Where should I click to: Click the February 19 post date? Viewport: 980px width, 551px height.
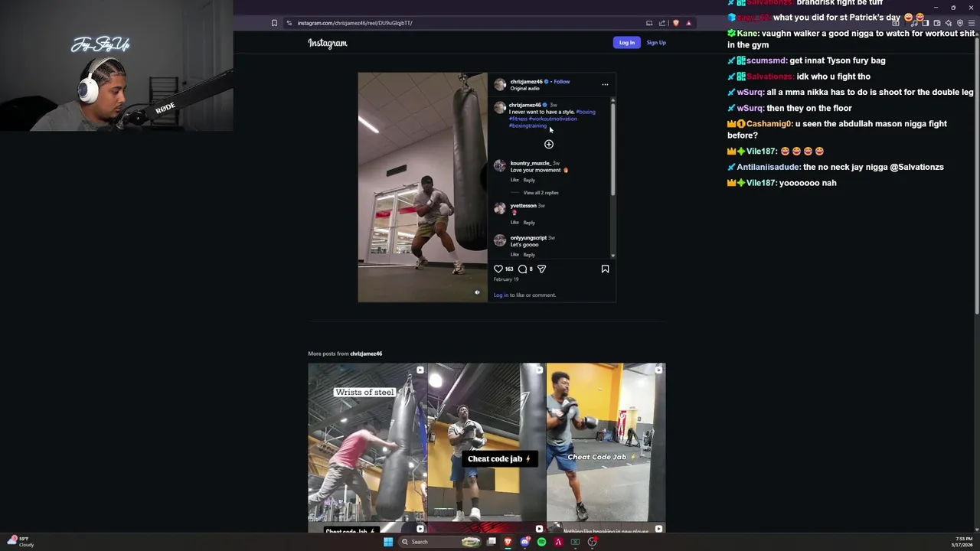pyautogui.click(x=505, y=279)
